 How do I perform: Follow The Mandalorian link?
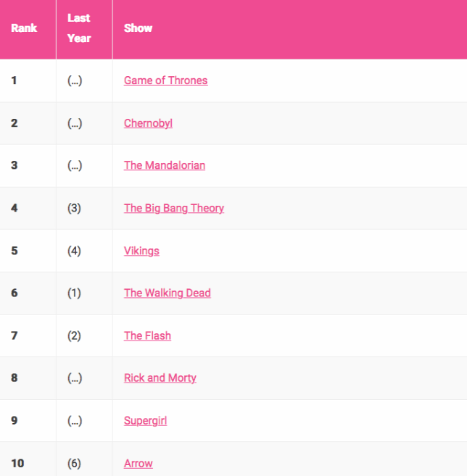coord(165,165)
